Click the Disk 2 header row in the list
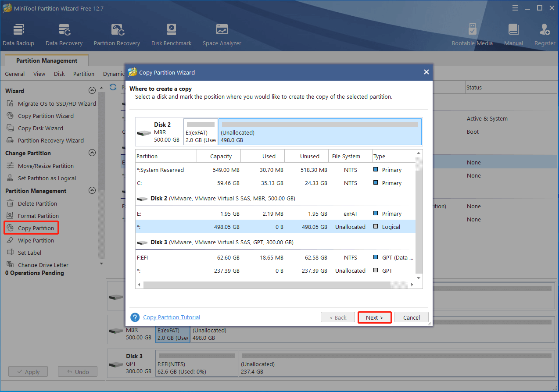This screenshot has width=559, height=392. (x=275, y=199)
